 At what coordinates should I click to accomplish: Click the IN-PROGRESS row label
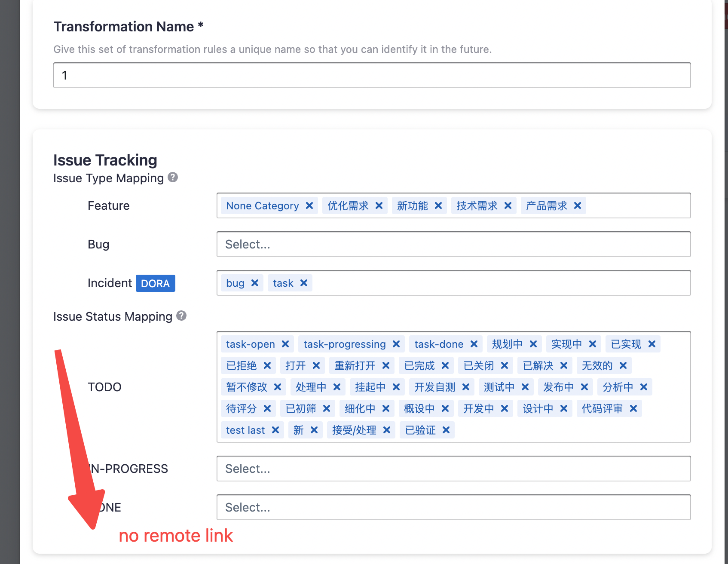pos(128,469)
